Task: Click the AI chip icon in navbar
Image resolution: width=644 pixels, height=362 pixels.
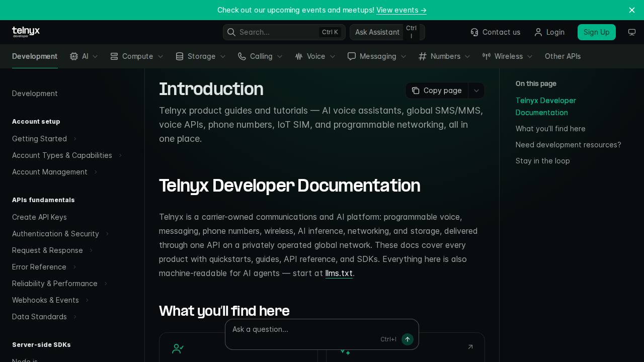Action: pyautogui.click(x=74, y=56)
